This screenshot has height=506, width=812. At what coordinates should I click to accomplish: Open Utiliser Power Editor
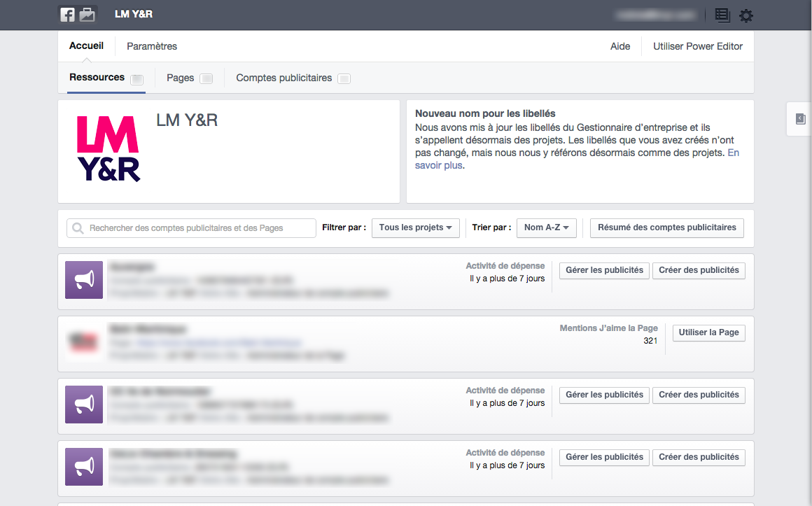point(698,46)
